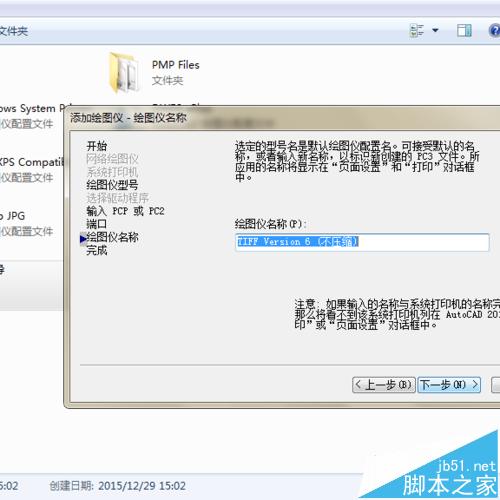Select the JPG plotter config file in Explorer
The image size is (500, 500).
pyautogui.click(x=27, y=223)
